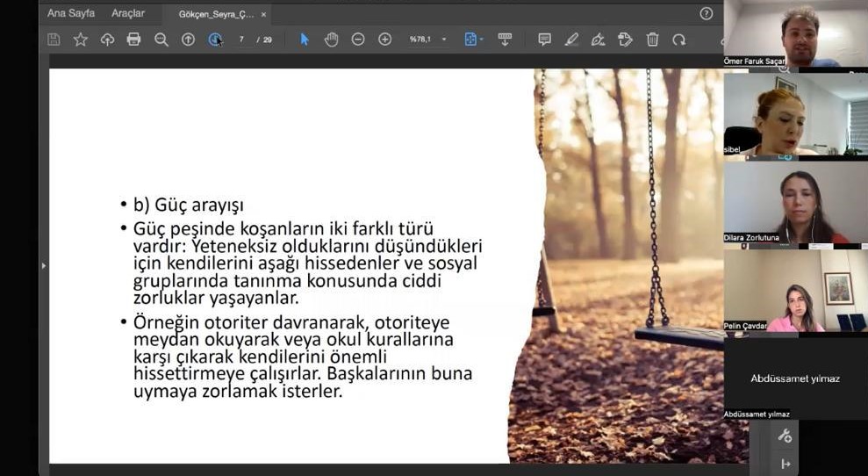Click the Save floppy disk icon
The width and height of the screenshot is (868, 476).
(54, 40)
